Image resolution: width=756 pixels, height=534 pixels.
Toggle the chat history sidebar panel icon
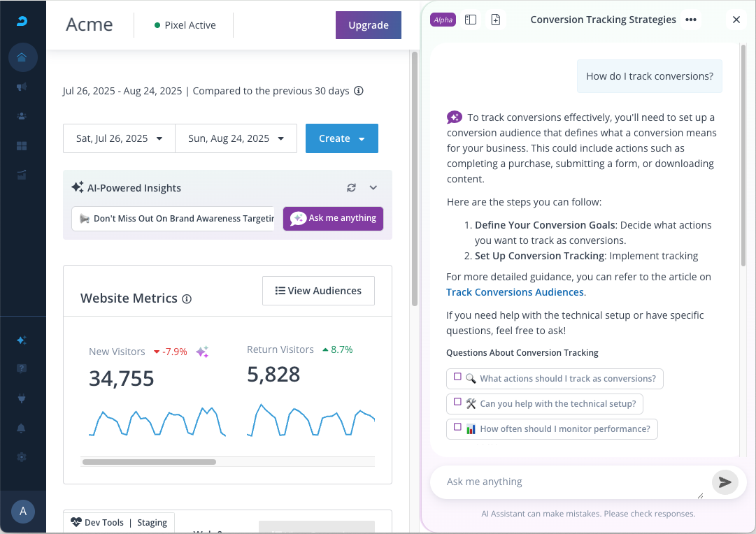point(471,20)
